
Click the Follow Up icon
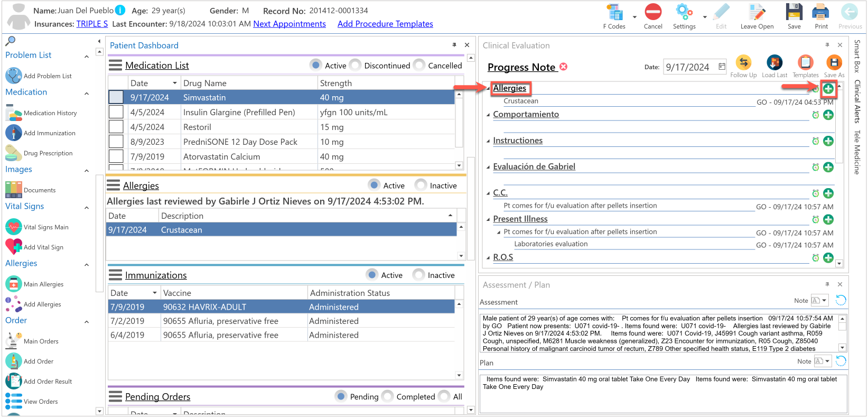pyautogui.click(x=743, y=63)
